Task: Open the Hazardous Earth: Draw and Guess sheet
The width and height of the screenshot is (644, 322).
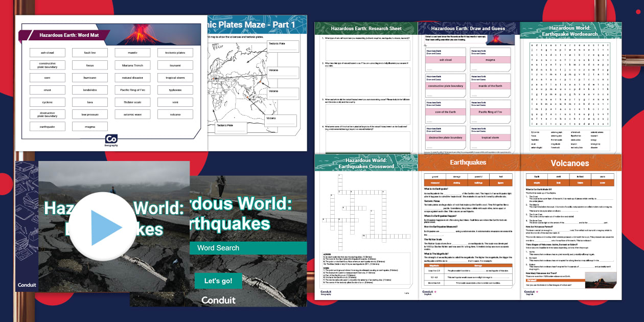Action: pyautogui.click(x=468, y=29)
